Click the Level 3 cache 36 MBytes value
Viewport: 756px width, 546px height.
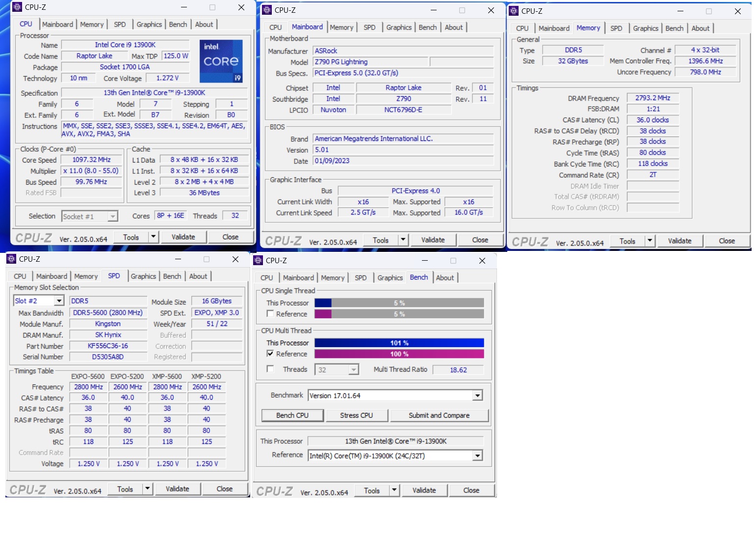pyautogui.click(x=204, y=192)
